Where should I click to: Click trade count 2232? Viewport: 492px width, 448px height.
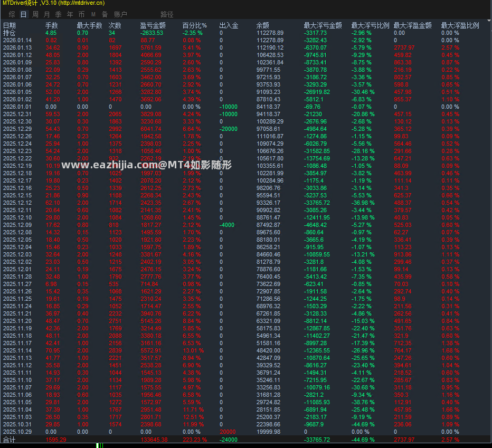tap(115, 313)
